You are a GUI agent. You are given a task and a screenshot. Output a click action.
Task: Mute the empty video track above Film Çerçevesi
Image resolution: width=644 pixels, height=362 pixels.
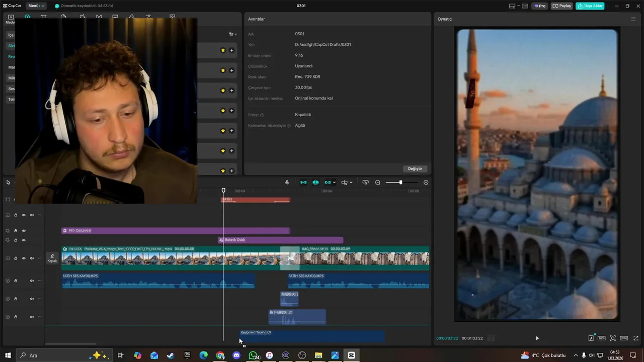tap(32, 215)
